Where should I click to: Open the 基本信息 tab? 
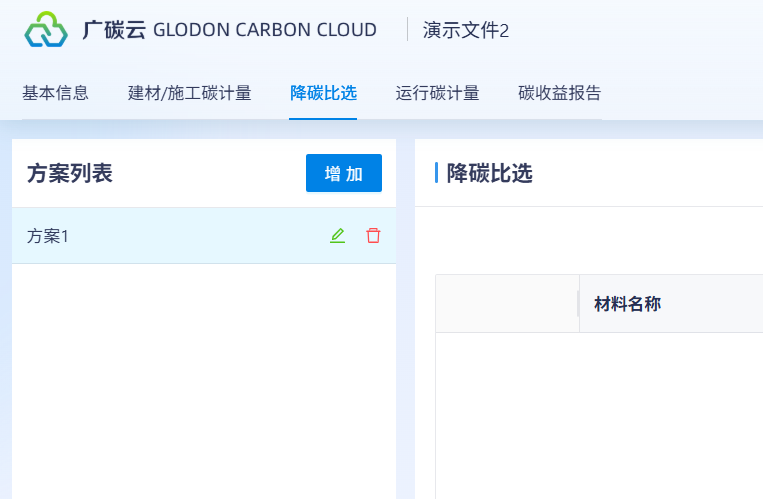pyautogui.click(x=55, y=94)
